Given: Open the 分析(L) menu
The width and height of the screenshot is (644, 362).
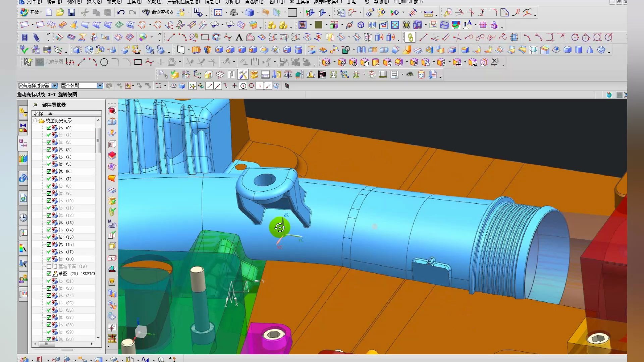Looking at the screenshot, I should (x=232, y=2).
